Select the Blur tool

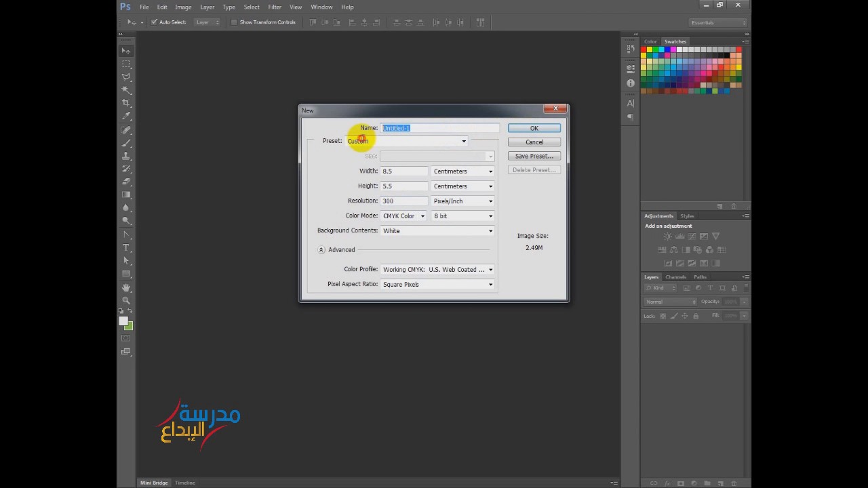click(126, 208)
